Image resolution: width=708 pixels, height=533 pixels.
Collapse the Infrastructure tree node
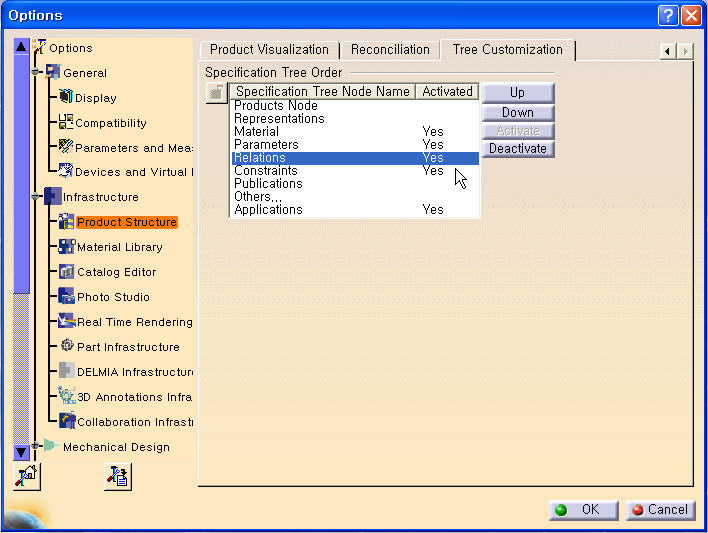[x=37, y=197]
